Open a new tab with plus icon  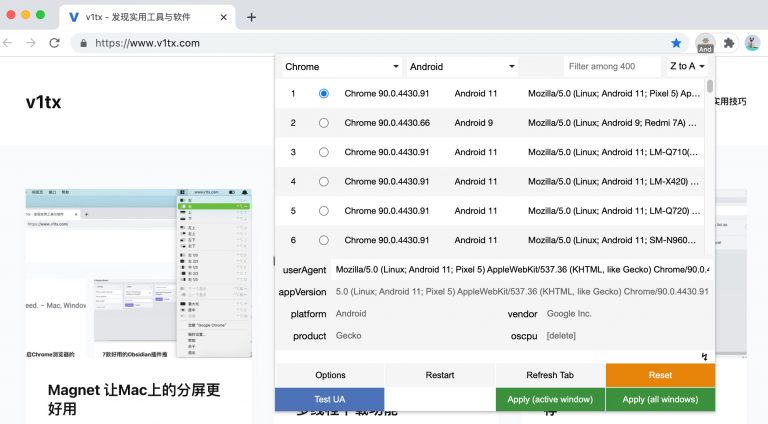[251, 17]
